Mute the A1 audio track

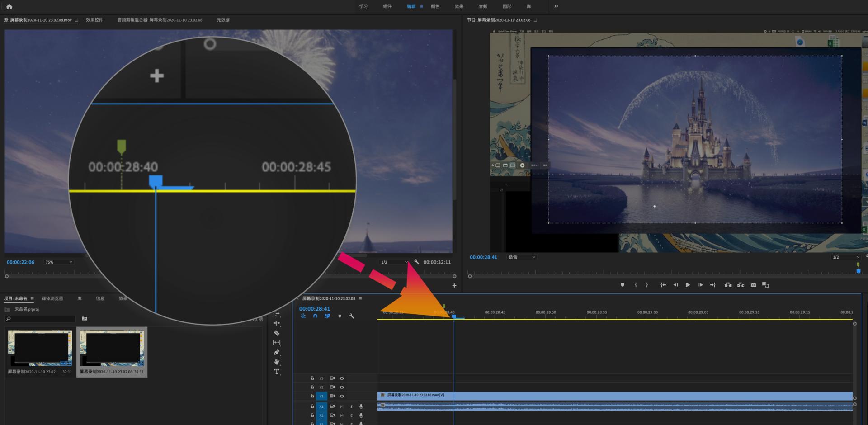(342, 406)
